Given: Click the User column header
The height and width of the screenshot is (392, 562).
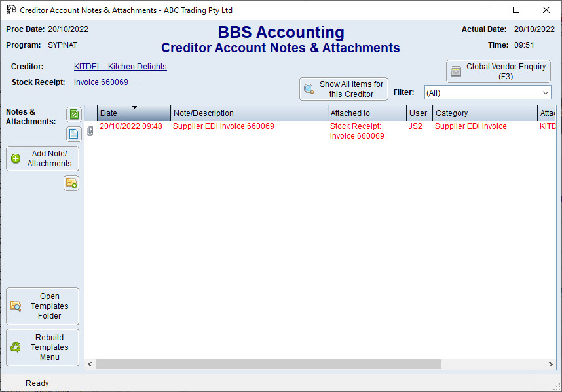Looking at the screenshot, I should 419,113.
